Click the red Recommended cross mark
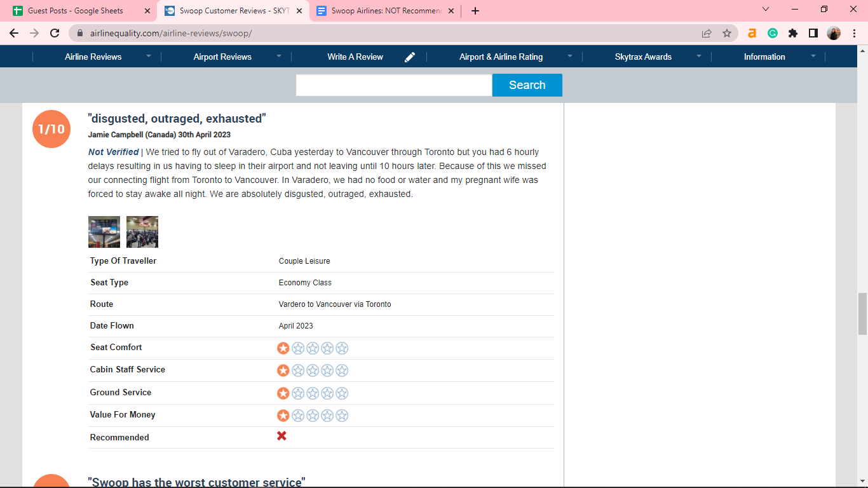The height and width of the screenshot is (488, 868). coord(281,436)
